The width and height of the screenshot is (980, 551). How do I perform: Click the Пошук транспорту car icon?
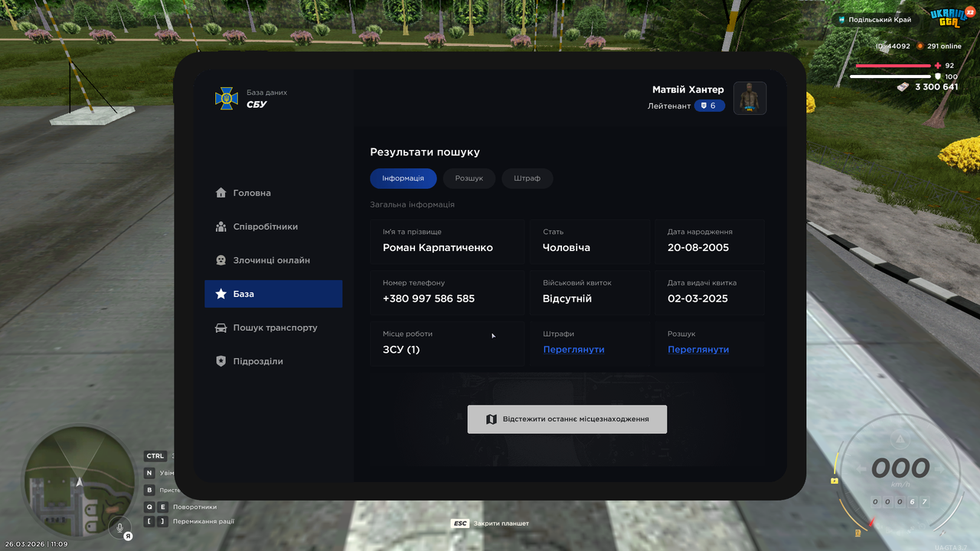pos(221,328)
